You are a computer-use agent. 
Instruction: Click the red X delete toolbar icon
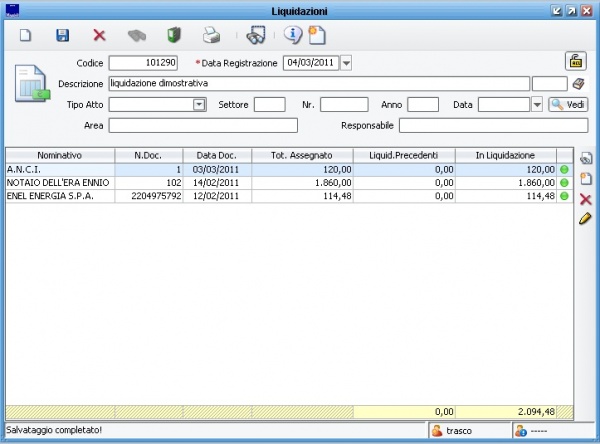99,35
